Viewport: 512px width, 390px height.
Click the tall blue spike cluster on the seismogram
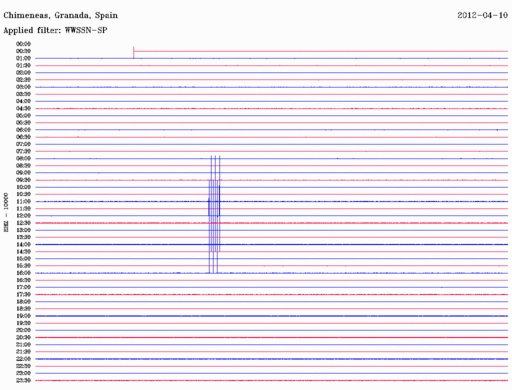coord(214,214)
